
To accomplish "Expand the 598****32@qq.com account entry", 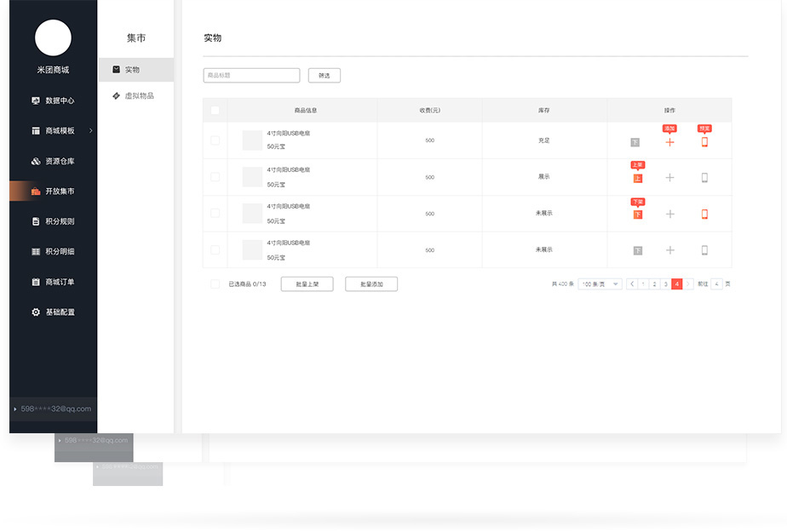I will pyautogui.click(x=53, y=409).
